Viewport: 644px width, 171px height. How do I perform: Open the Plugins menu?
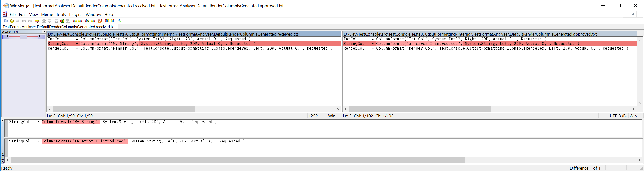point(75,15)
